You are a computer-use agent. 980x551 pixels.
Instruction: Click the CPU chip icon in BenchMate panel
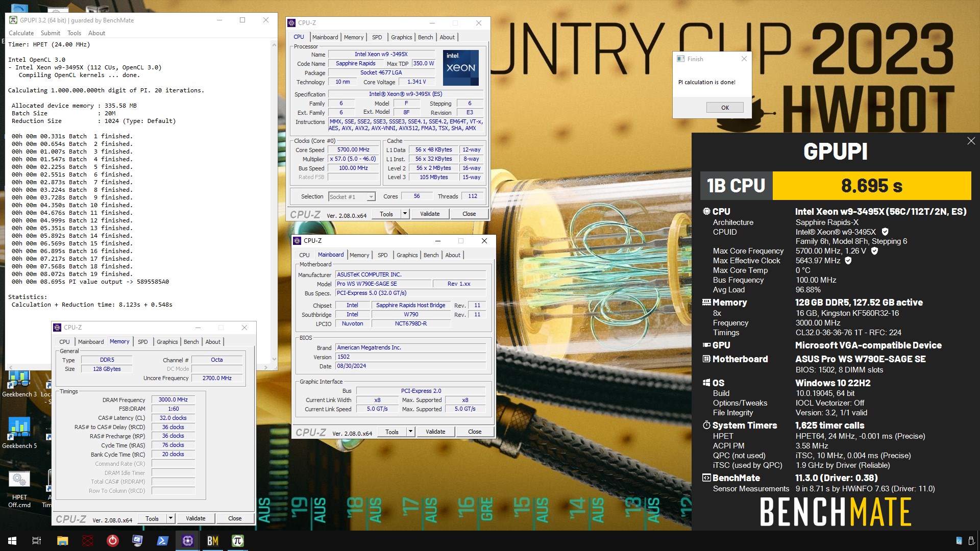[706, 211]
